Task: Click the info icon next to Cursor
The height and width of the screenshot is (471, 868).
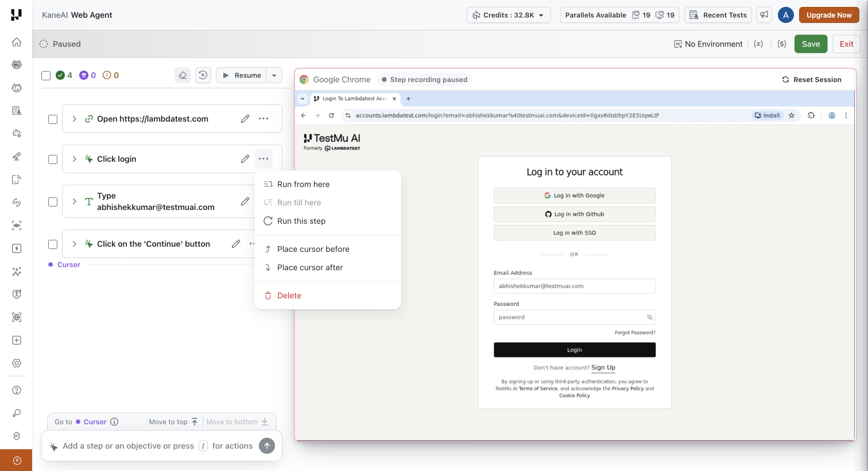Action: click(x=114, y=422)
